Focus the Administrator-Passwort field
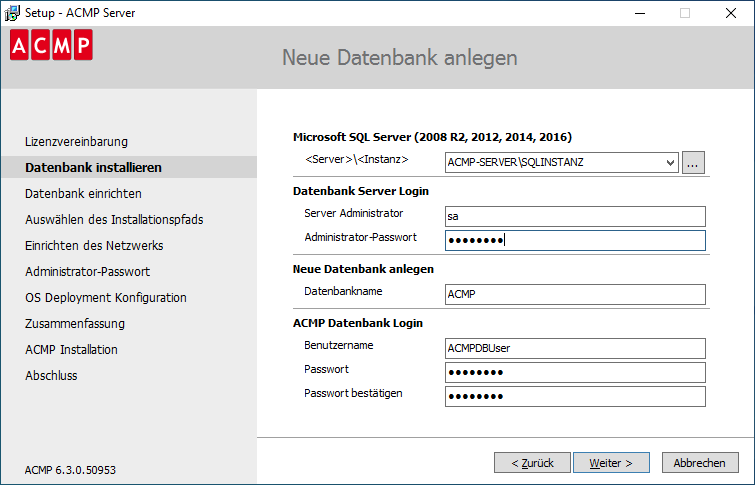The height and width of the screenshot is (485, 755). click(x=575, y=240)
